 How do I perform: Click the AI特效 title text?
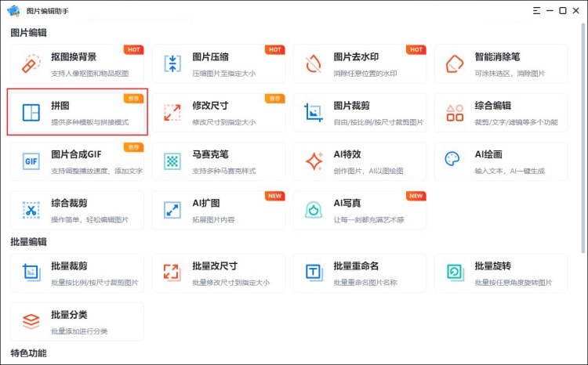[x=347, y=154]
